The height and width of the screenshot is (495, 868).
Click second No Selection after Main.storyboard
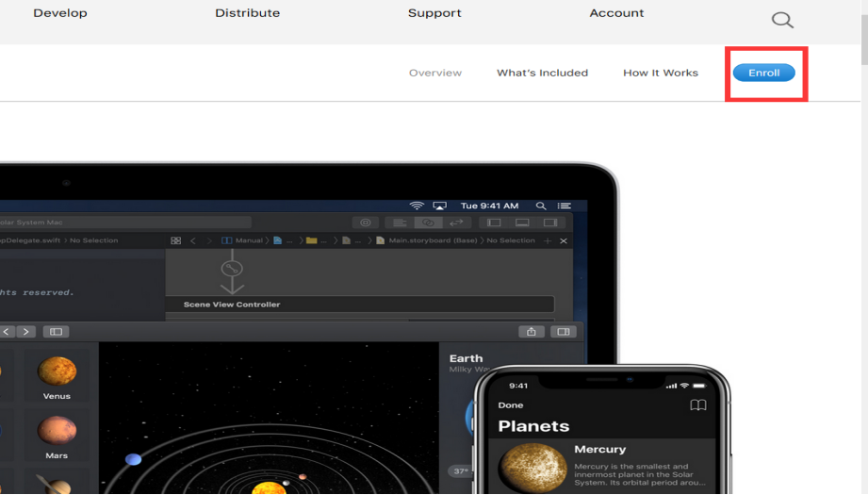point(511,240)
